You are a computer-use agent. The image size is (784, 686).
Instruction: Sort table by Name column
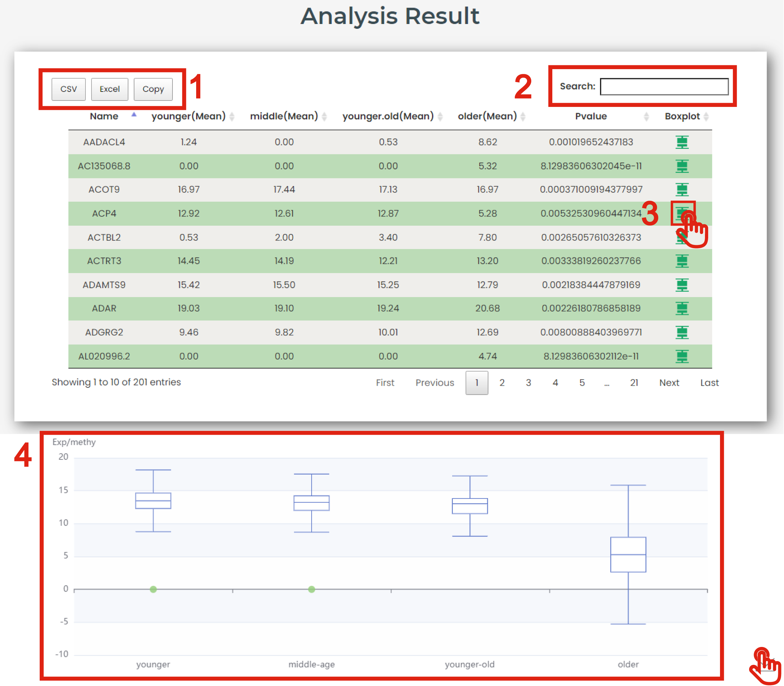click(x=104, y=117)
